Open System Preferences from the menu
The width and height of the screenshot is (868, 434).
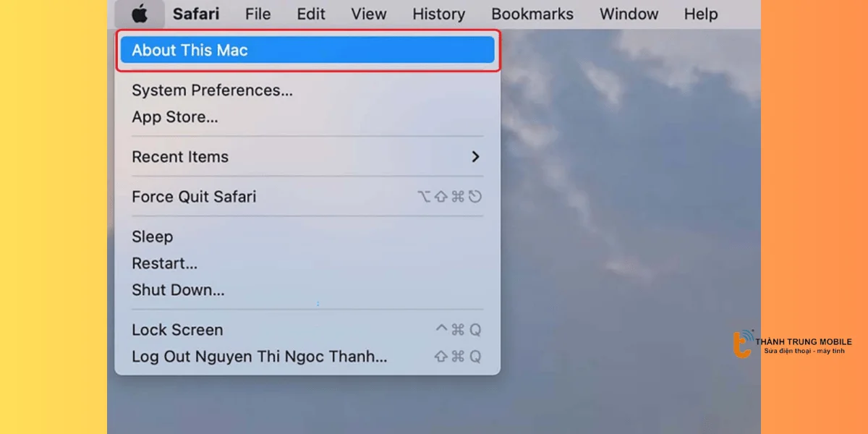210,90
